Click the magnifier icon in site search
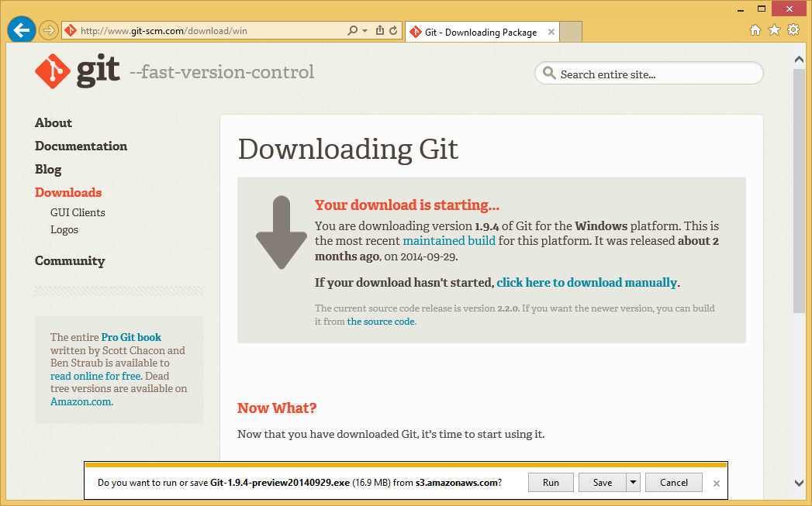The width and height of the screenshot is (812, 506). pos(549,74)
